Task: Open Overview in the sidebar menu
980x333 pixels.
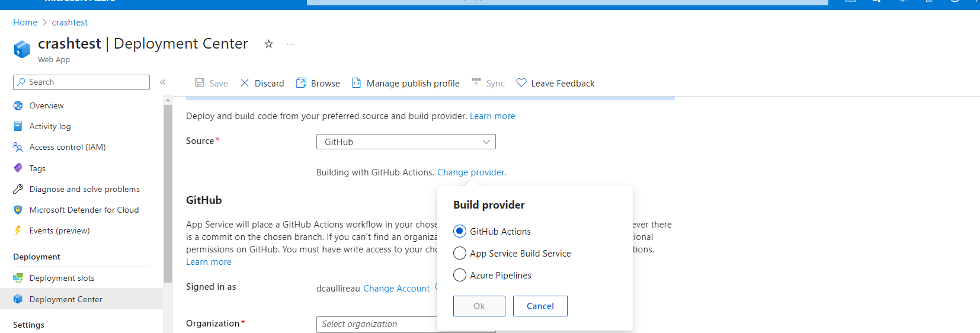Action: [x=47, y=105]
